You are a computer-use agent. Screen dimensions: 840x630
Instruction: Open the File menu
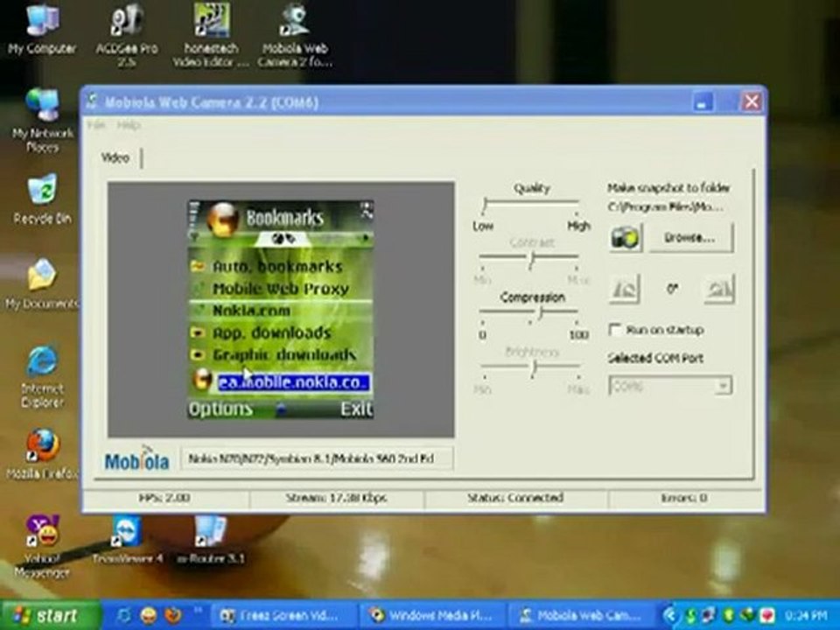96,125
